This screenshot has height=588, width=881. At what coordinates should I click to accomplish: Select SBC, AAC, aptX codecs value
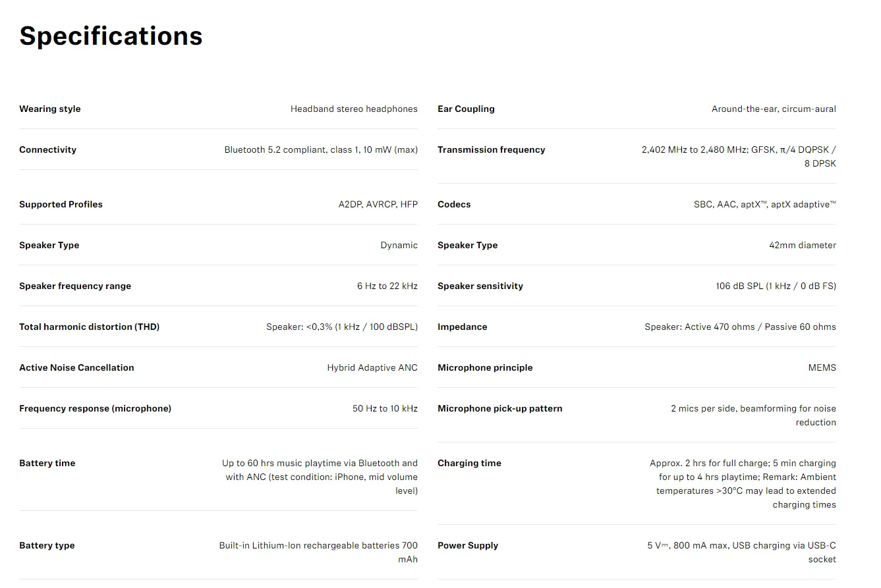pos(765,204)
